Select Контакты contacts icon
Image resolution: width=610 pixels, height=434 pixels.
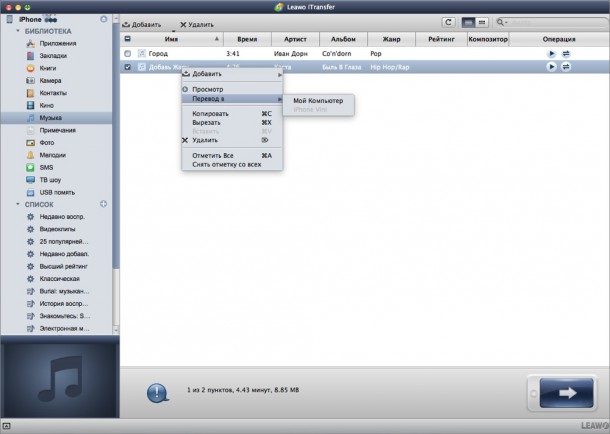pyautogui.click(x=30, y=93)
